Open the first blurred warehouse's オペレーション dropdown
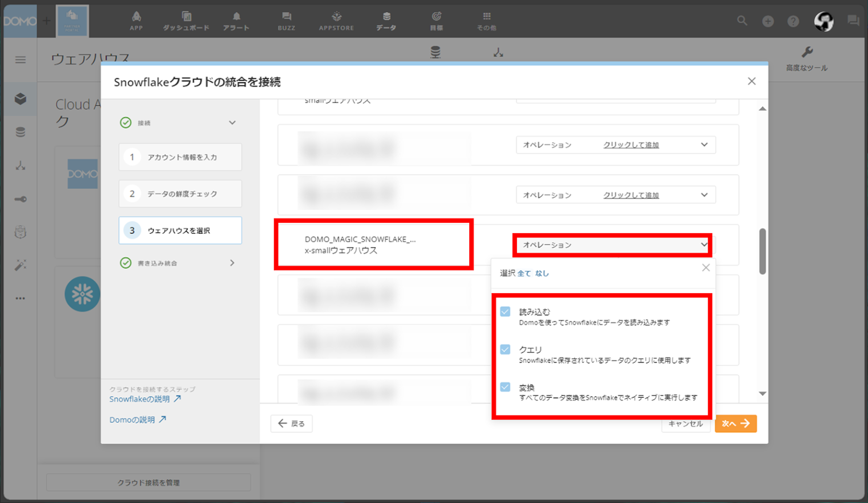The image size is (868, 503). click(616, 145)
